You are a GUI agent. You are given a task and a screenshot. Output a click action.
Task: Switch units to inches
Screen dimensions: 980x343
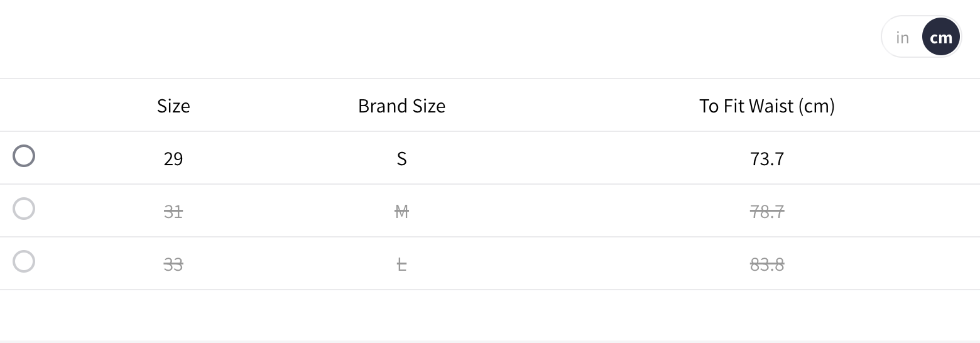coord(903,38)
